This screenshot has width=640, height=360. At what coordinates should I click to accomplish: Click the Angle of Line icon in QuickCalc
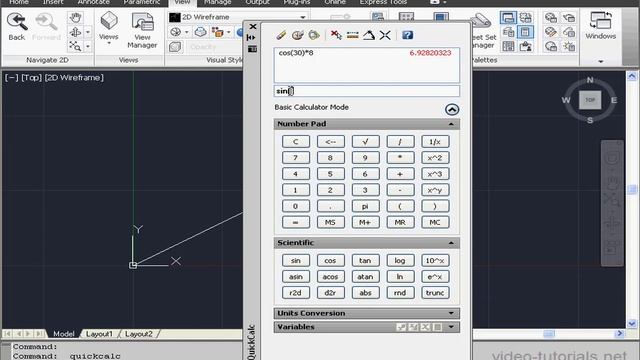[x=369, y=35]
